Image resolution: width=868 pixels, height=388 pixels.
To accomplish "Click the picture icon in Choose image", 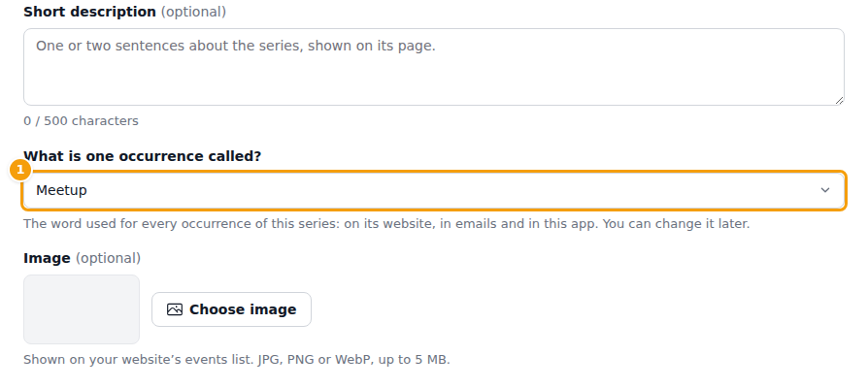I will (x=175, y=309).
